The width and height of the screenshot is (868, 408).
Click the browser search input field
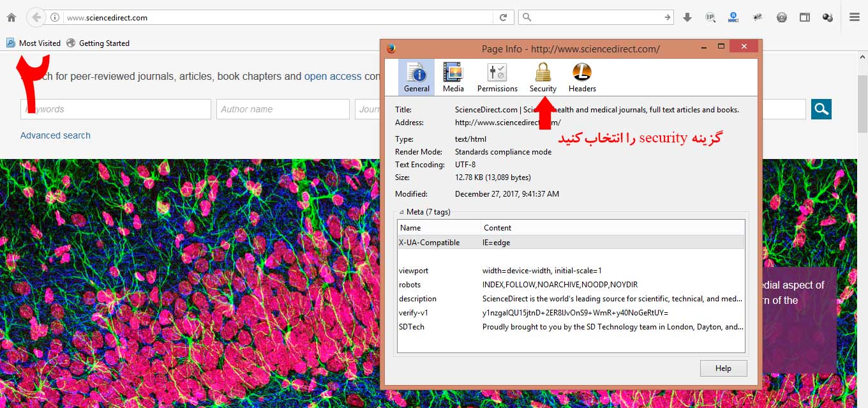(597, 17)
